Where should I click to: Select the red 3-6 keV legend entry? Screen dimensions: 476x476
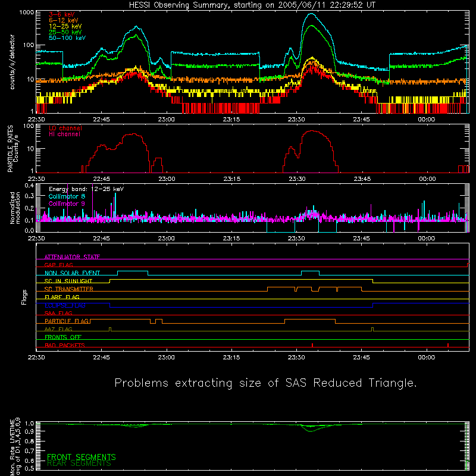[62, 14]
